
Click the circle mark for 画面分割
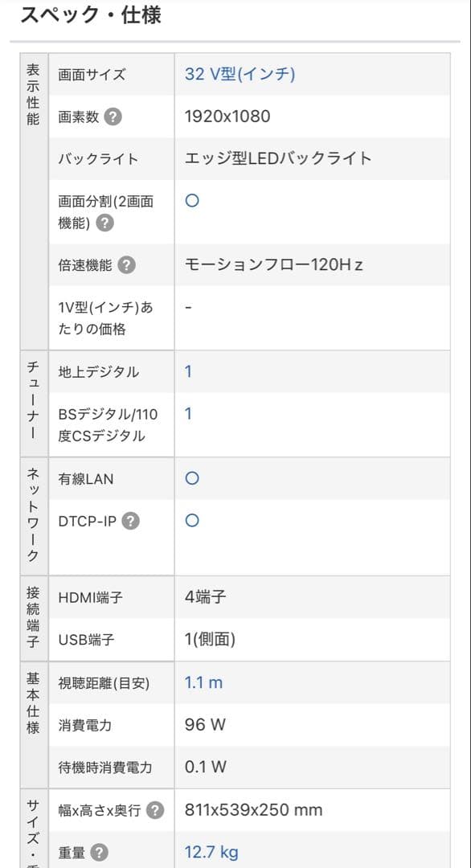(192, 200)
